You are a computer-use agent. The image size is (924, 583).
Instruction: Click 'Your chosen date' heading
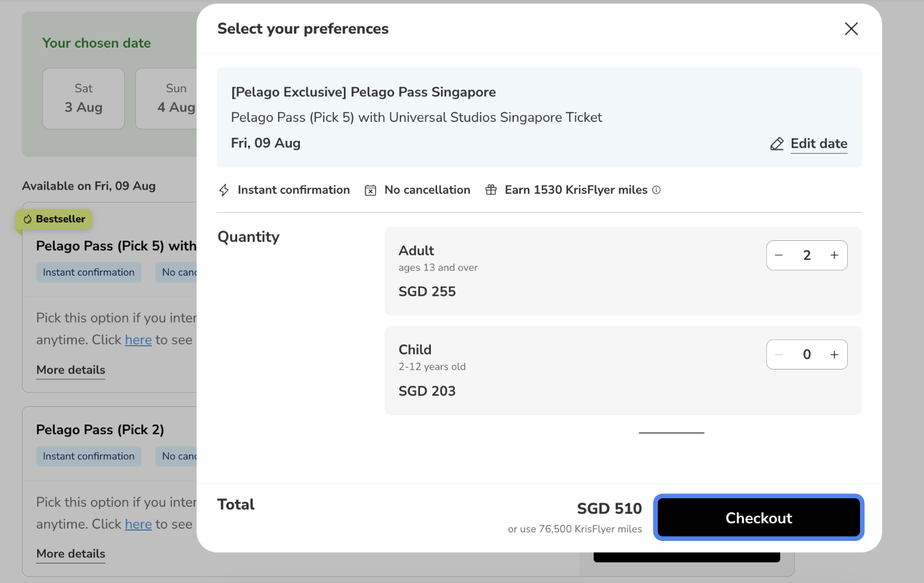coord(96,43)
